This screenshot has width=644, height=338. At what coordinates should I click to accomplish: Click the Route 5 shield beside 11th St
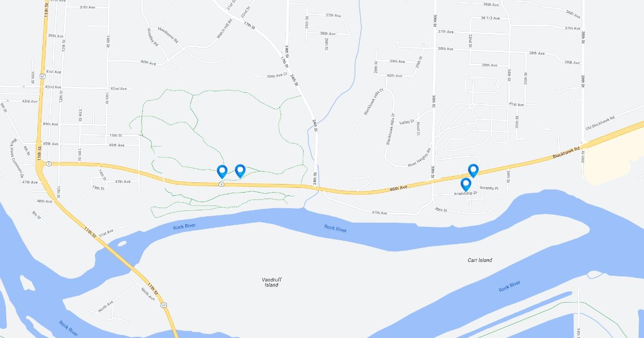[48, 164]
